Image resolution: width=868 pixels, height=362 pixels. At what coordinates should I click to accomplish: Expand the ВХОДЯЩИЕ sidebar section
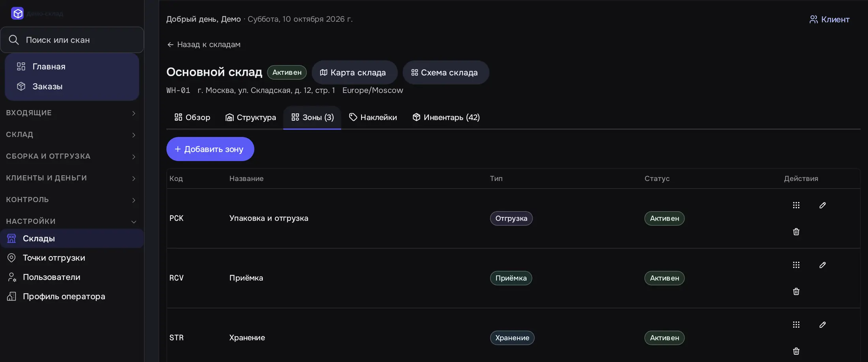tap(71, 113)
